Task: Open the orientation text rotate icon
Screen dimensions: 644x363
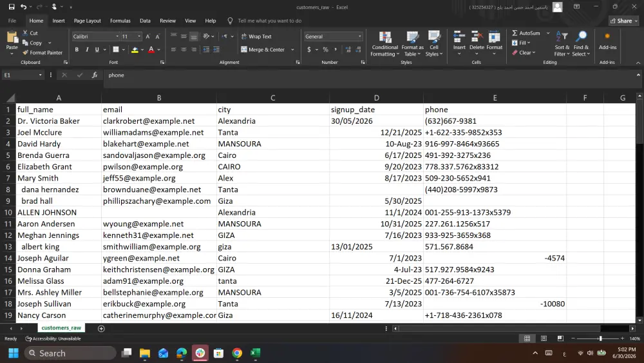Action: [x=206, y=36]
